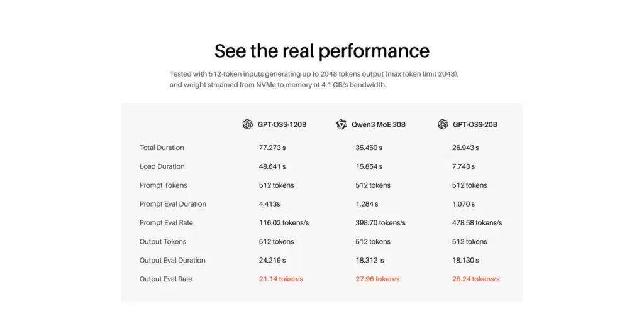Image resolution: width=644 pixels, height=336 pixels.
Task: Click the orange 21.14 token/s value
Action: point(280,279)
